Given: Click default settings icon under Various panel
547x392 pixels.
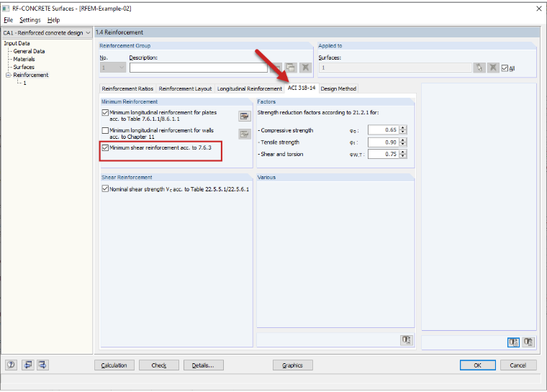Looking at the screenshot, I should [x=407, y=340].
